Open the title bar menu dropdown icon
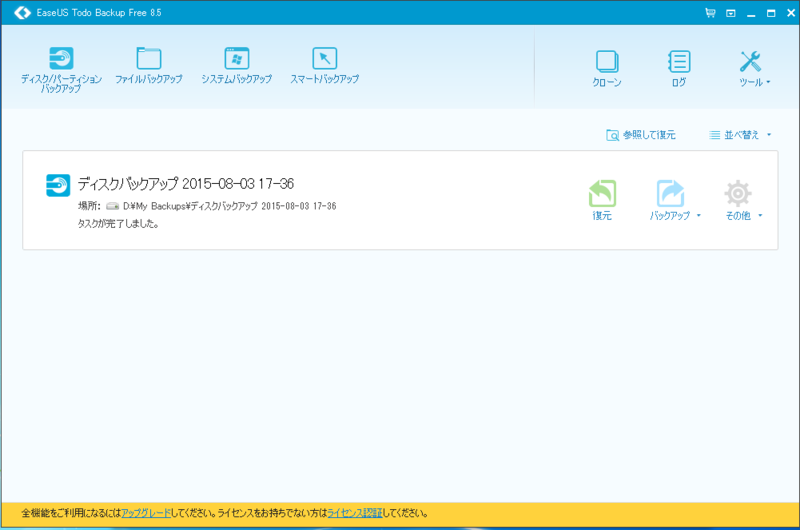 point(731,13)
